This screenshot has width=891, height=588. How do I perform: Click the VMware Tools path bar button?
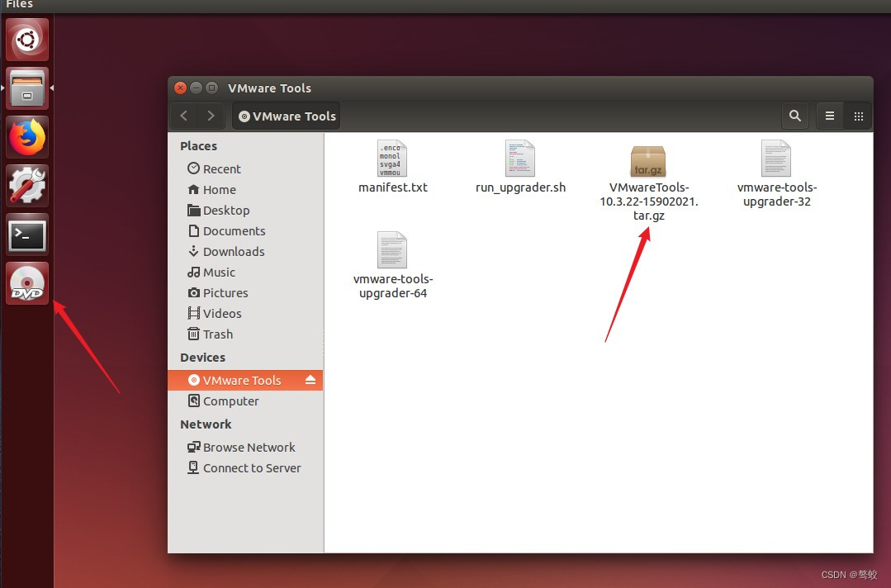pos(287,116)
